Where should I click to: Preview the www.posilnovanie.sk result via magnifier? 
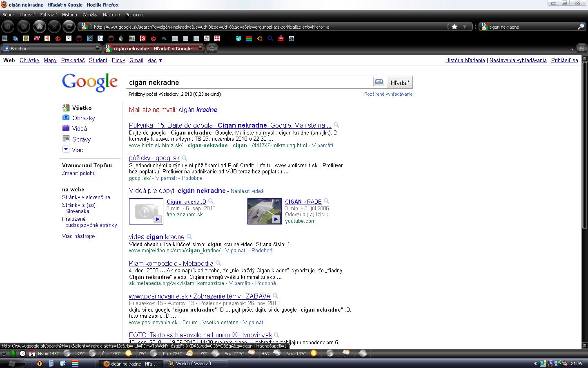coord(275,296)
